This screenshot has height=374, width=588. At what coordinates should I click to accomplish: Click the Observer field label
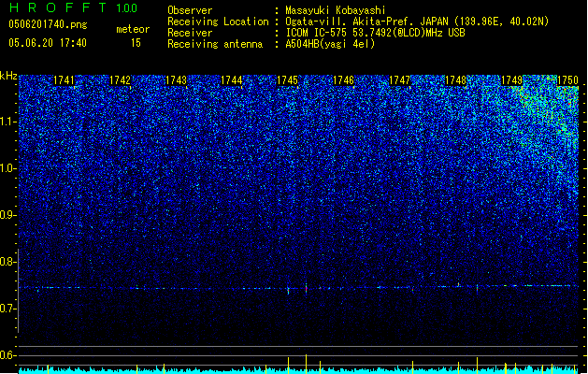pos(190,10)
